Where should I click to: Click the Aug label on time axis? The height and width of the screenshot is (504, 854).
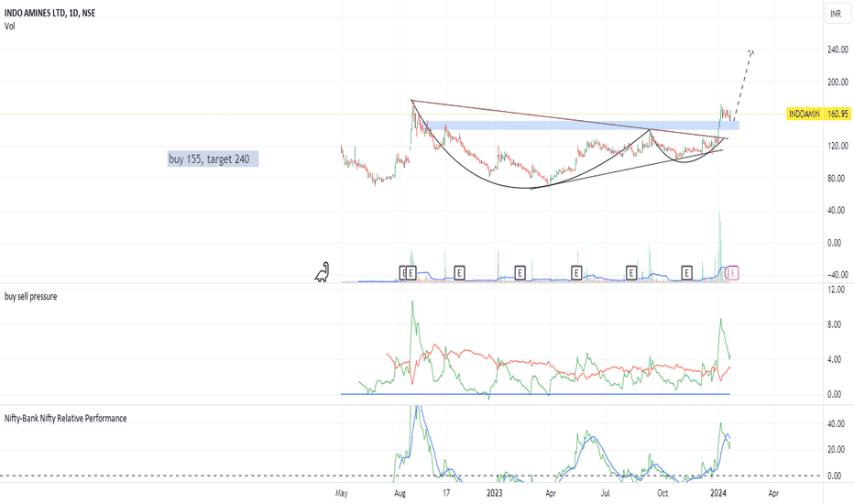click(x=400, y=493)
